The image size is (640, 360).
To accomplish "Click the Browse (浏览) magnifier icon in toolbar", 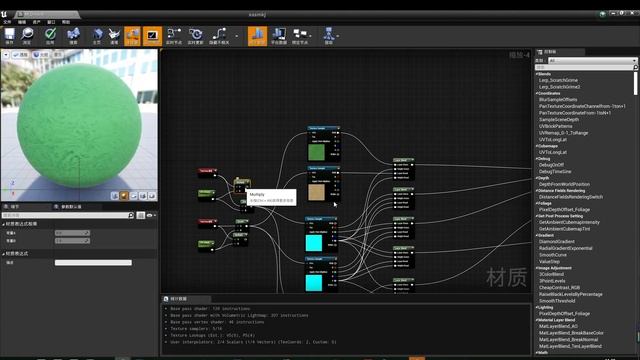I will click(27, 36).
